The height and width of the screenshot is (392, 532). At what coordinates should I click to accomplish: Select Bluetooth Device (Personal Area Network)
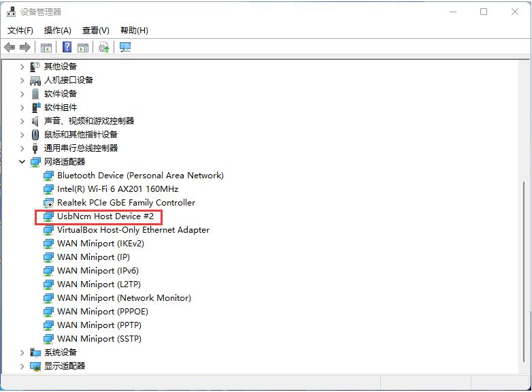point(140,176)
